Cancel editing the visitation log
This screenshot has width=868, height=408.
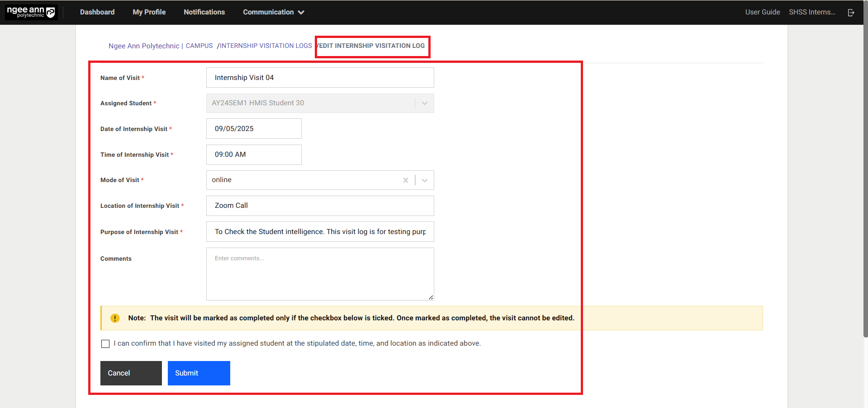point(131,373)
